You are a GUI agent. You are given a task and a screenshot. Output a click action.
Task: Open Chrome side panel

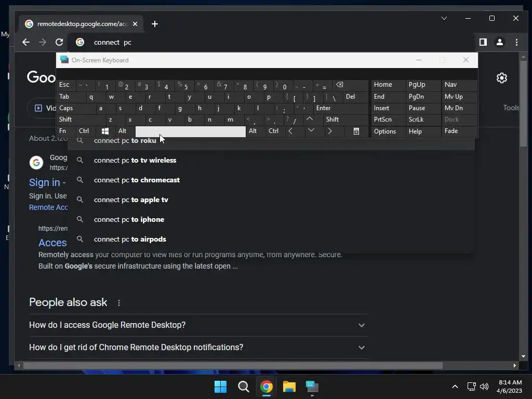click(x=483, y=42)
